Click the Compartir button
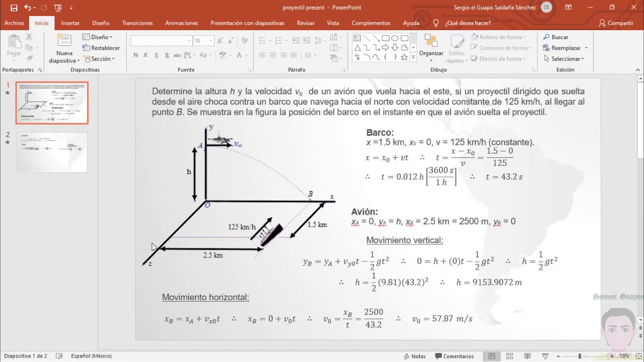Viewport: 644px width, 362px height. point(616,23)
